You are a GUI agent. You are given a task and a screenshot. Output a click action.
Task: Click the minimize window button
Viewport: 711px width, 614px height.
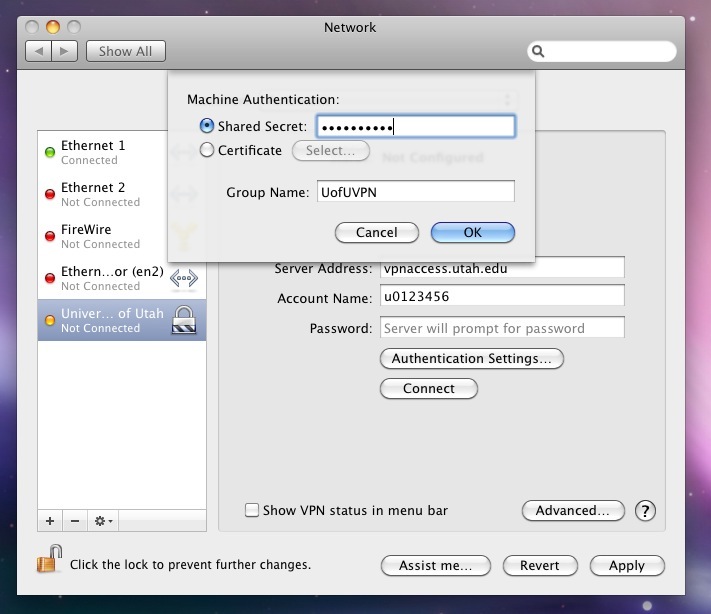53,27
